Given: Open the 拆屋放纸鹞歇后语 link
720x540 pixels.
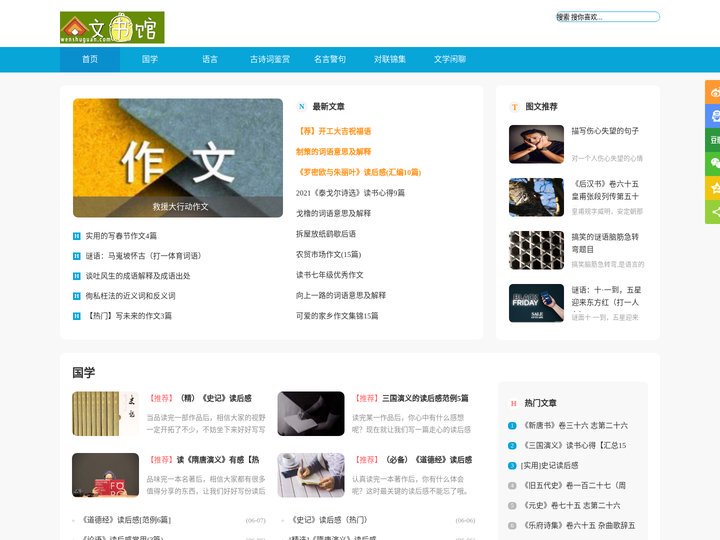Looking at the screenshot, I should pos(326,234).
